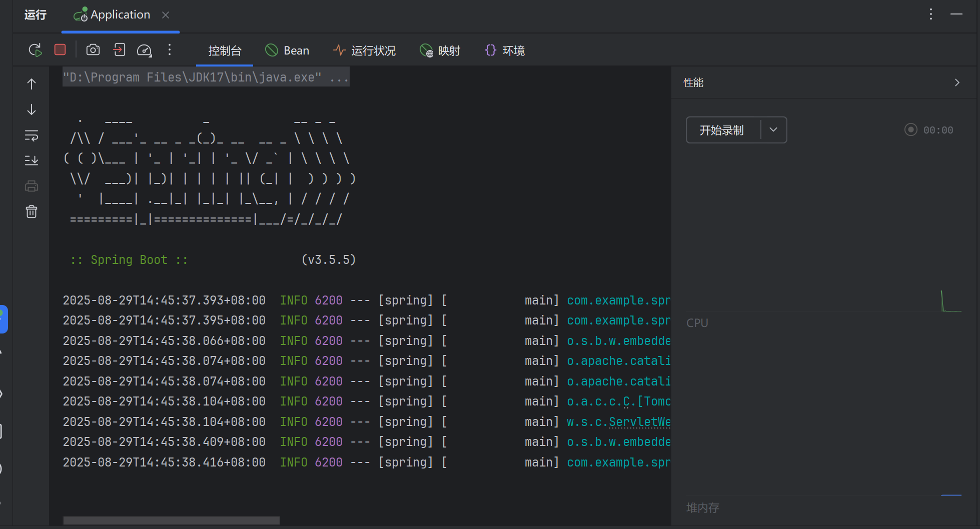Print the console output

click(32, 186)
